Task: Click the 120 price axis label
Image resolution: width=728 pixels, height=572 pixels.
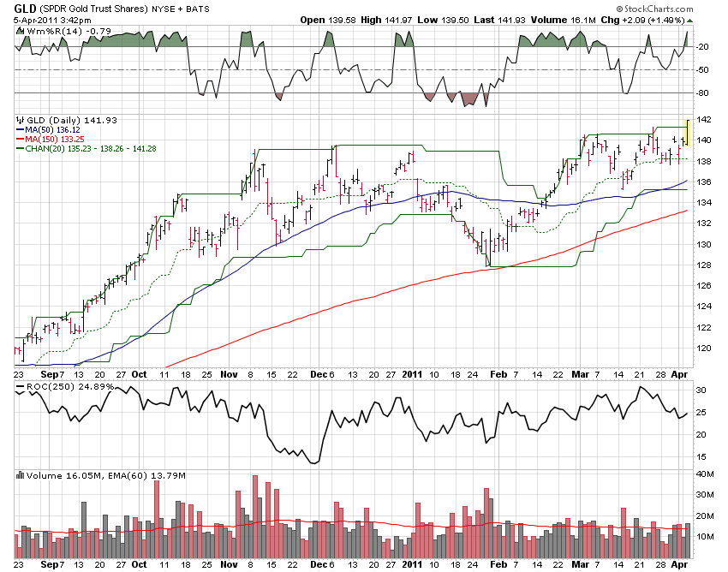Action: point(704,349)
